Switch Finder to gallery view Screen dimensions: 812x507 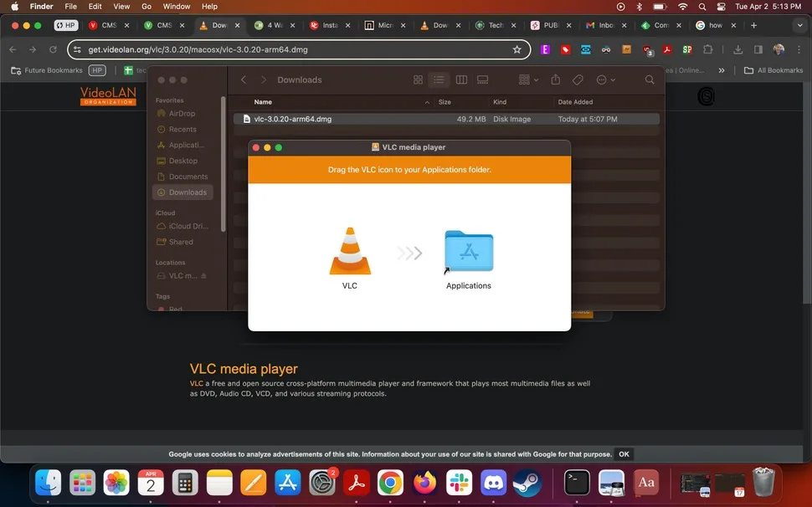[x=483, y=79]
